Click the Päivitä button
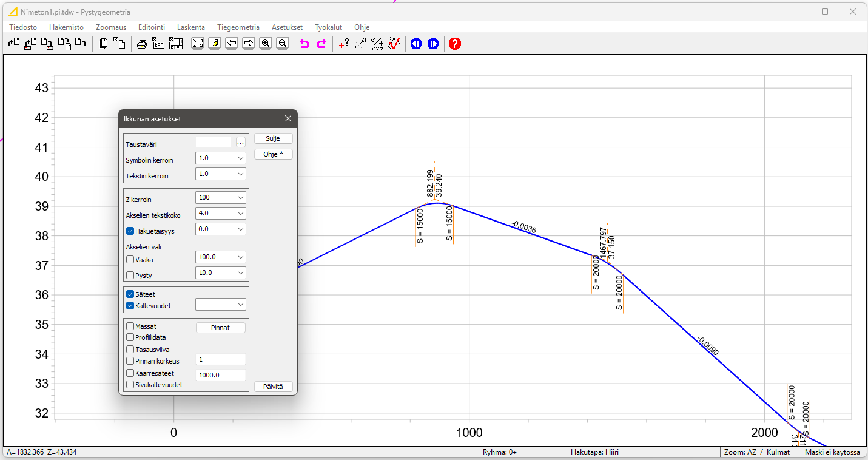The width and height of the screenshot is (868, 460). pyautogui.click(x=273, y=387)
